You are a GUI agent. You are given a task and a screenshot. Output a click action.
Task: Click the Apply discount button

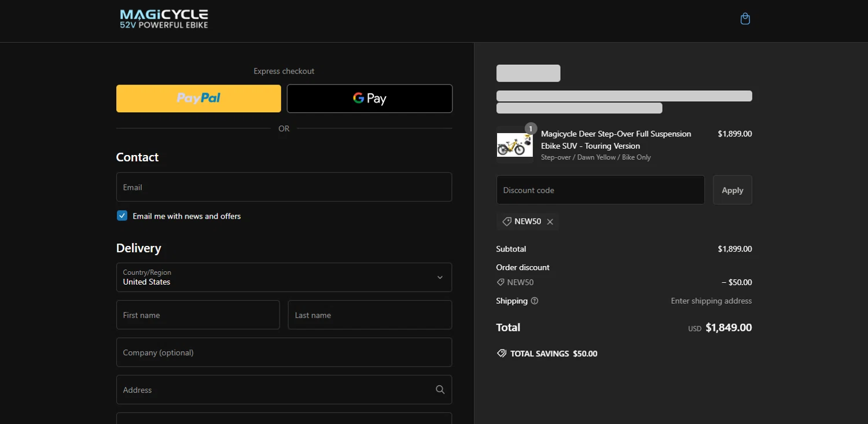(x=733, y=190)
